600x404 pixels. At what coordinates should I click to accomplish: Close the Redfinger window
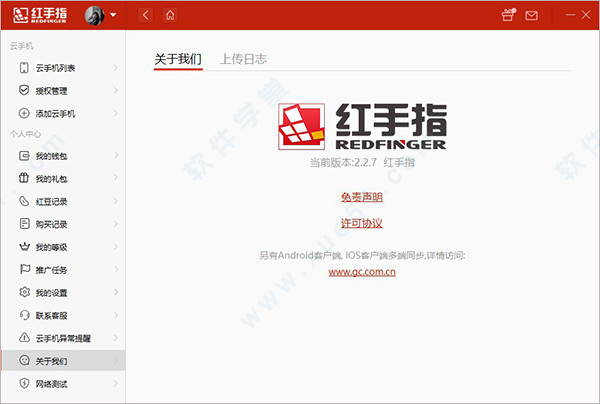(x=586, y=15)
